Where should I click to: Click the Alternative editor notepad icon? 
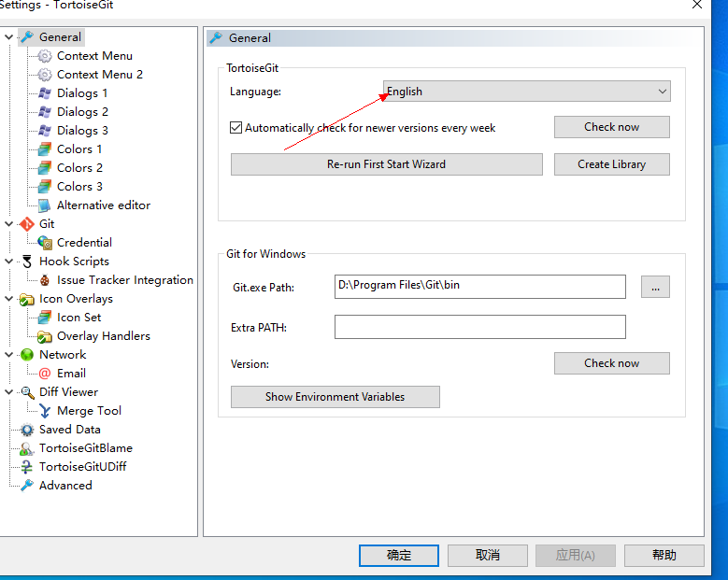[45, 205]
